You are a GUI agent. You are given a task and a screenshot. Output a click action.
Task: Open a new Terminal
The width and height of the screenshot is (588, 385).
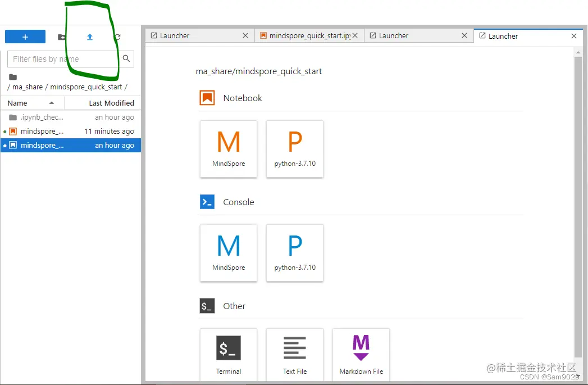pos(229,355)
